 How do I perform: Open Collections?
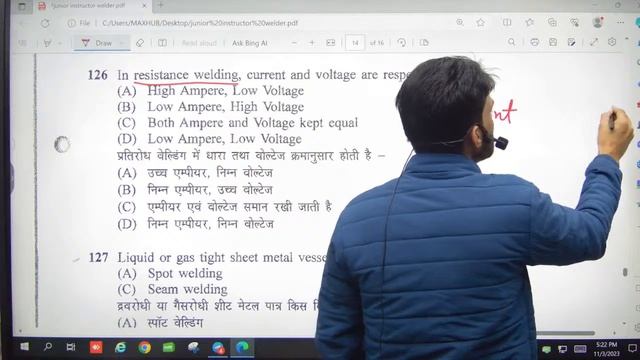552,22
